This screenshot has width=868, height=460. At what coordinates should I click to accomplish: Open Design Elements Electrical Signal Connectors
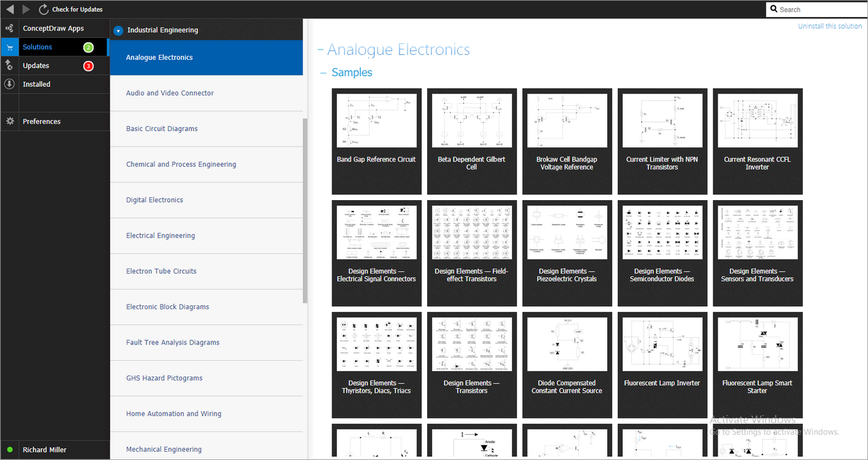click(376, 253)
